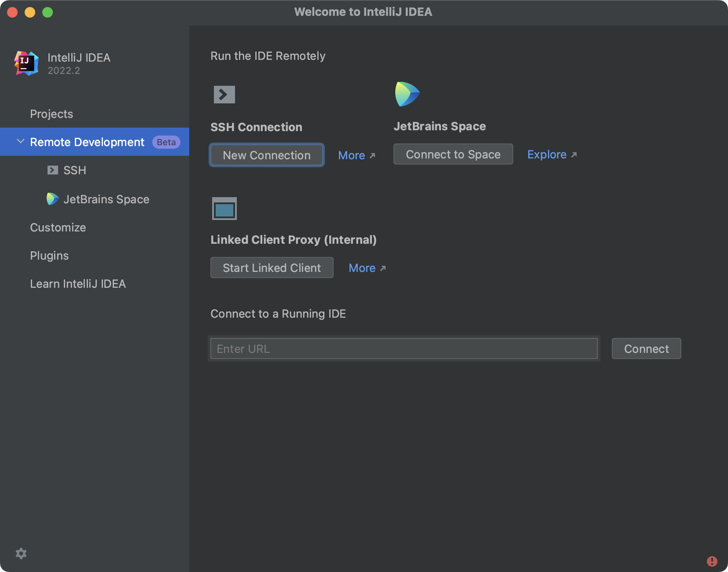Collapse the Remote Development section
This screenshot has height=572, width=728.
(20, 141)
